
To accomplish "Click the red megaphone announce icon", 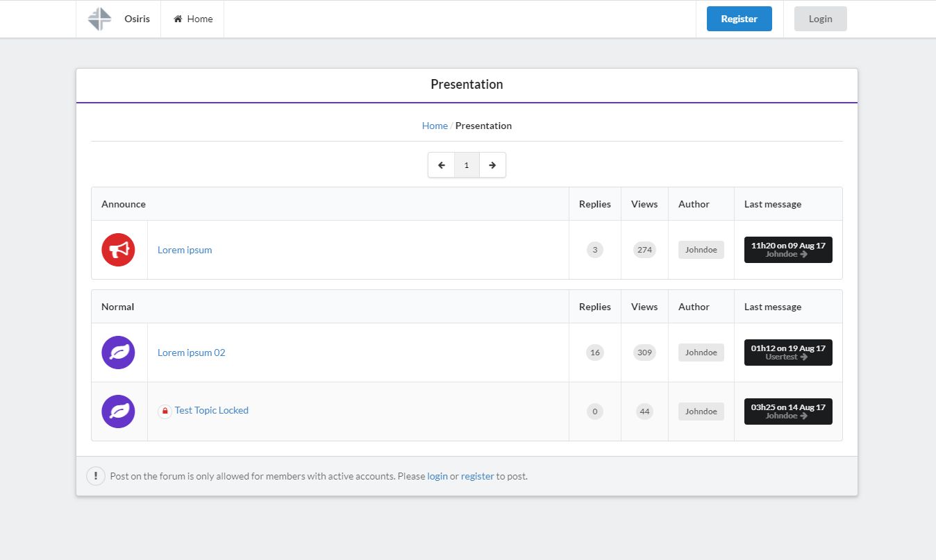I will (118, 250).
